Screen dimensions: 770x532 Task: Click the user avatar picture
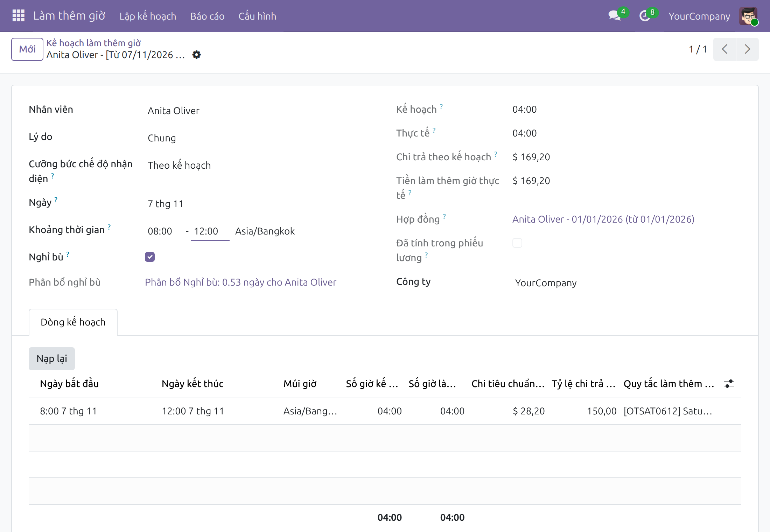[748, 16]
